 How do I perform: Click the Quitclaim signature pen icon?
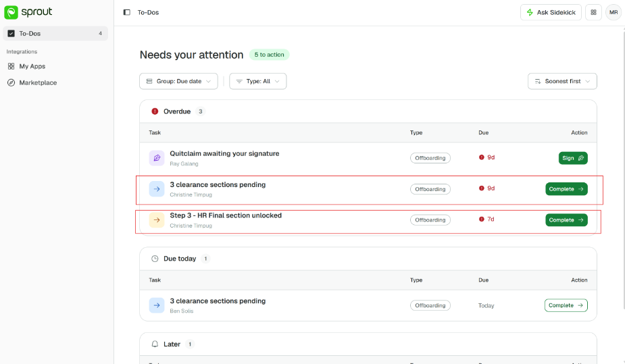pyautogui.click(x=157, y=158)
